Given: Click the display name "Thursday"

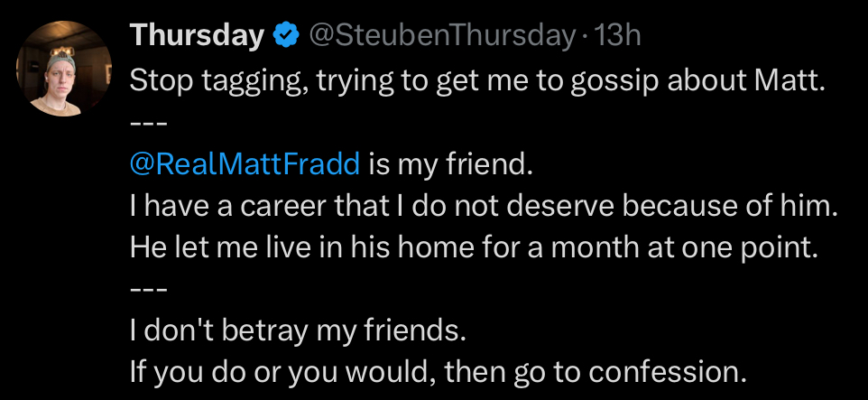Looking at the screenshot, I should click(197, 36).
